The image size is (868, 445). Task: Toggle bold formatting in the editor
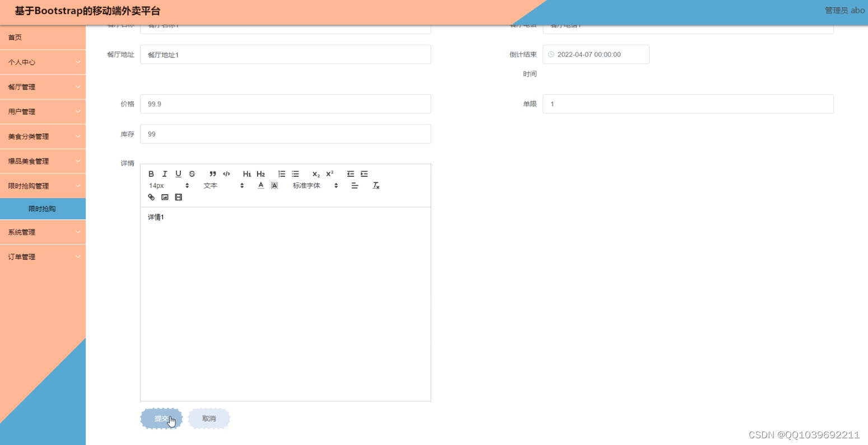click(x=151, y=174)
